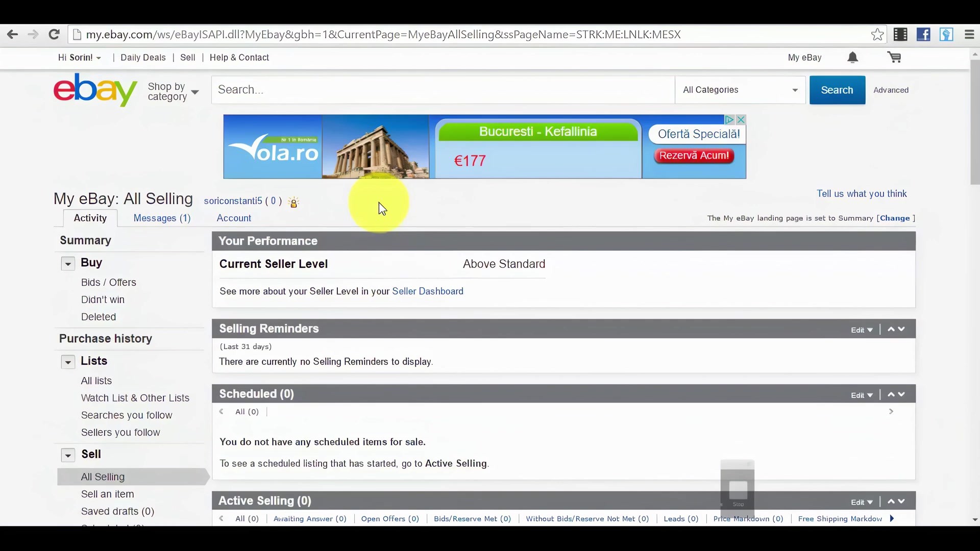Open the Chrome hamburger menu
980x551 pixels.
(969, 35)
